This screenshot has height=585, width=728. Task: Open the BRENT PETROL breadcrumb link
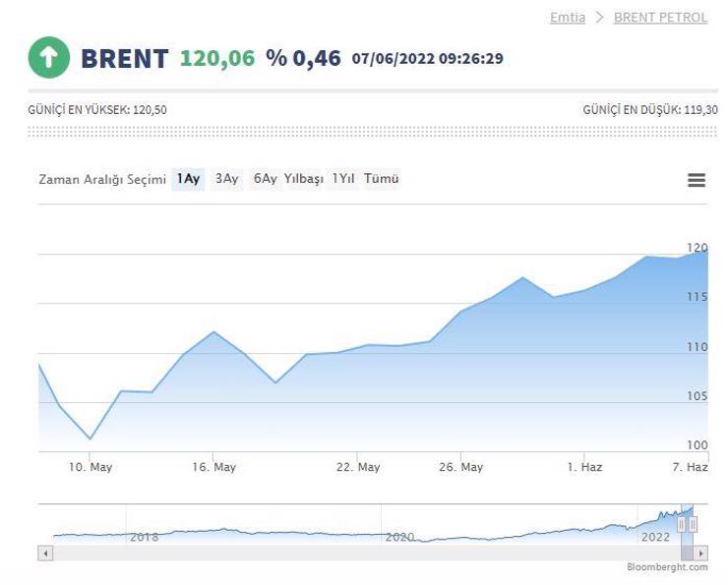point(660,18)
